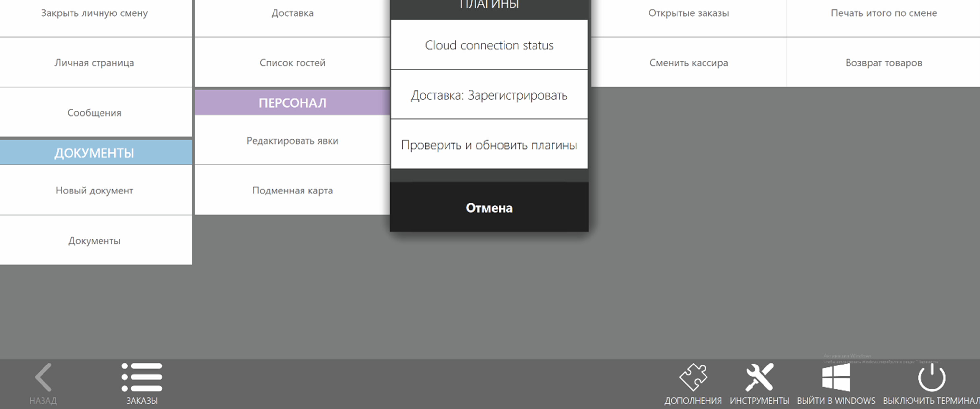Choose Доставка: Зарегистрировать in plugin menu
This screenshot has width=980, height=409.
click(489, 95)
